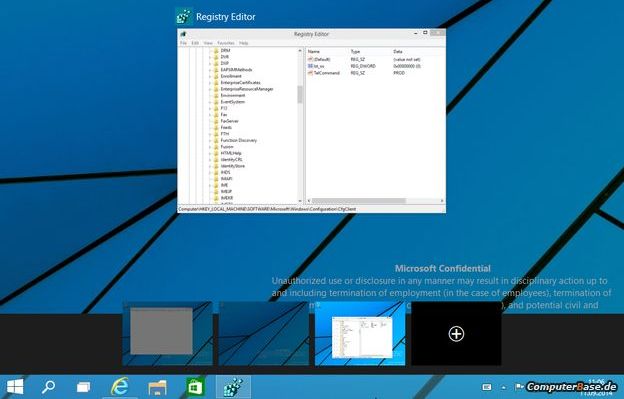Select the IHDS registry key

225,172
